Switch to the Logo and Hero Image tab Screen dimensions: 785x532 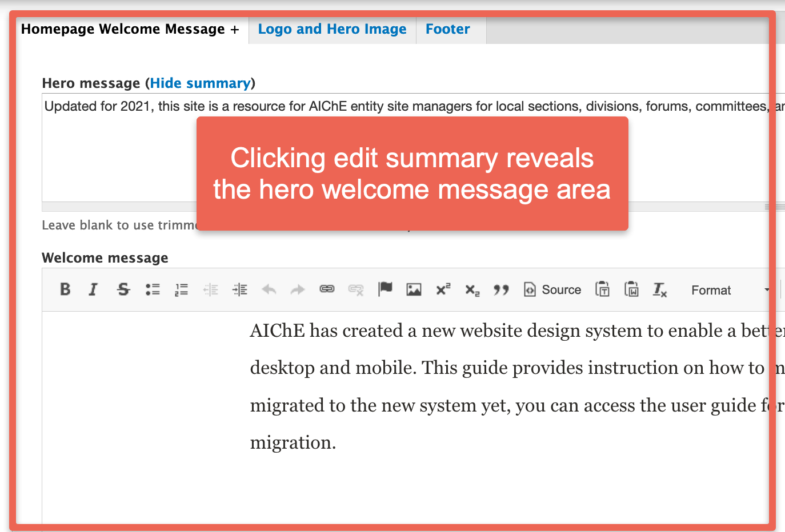[332, 29]
